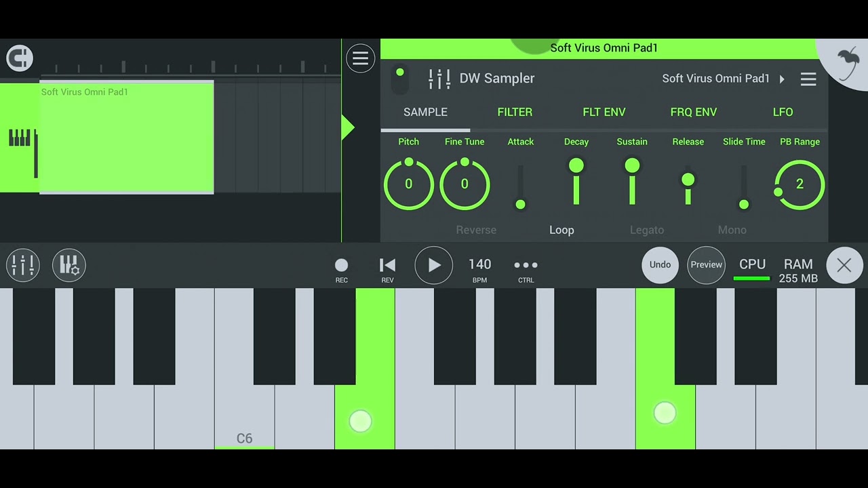Click the Pitch knob

point(408,184)
